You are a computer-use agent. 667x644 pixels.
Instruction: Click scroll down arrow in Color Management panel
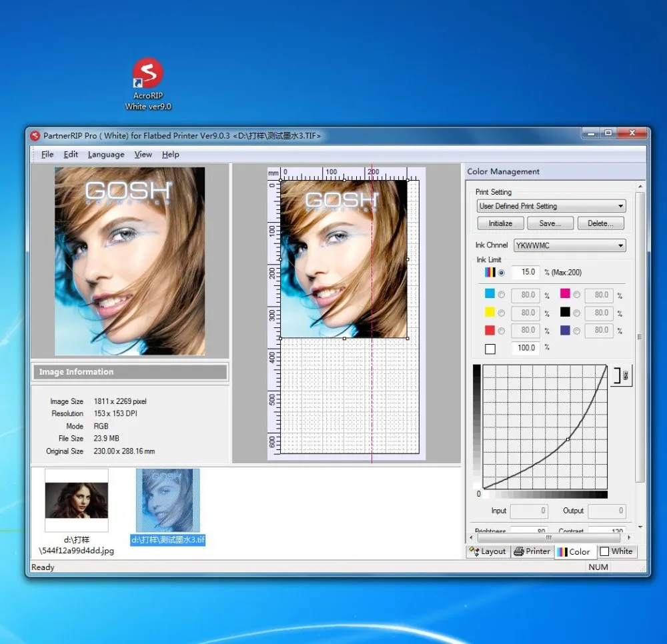pyautogui.click(x=640, y=527)
